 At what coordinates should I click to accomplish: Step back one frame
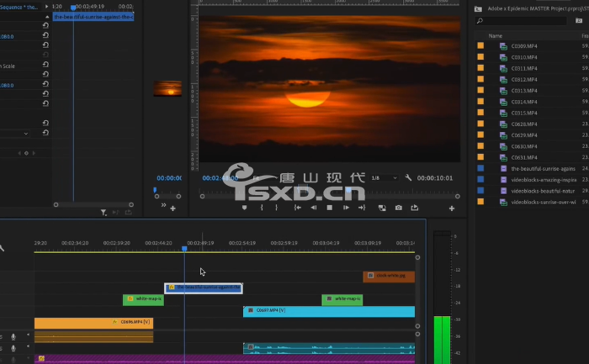[x=314, y=208]
